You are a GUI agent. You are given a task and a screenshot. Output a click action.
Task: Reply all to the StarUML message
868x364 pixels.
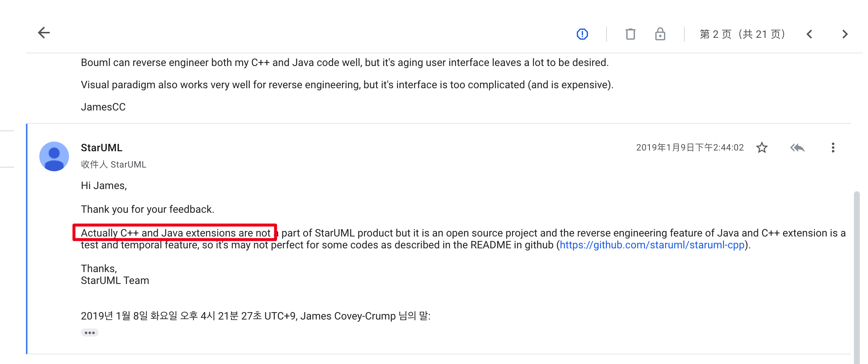pyautogui.click(x=798, y=148)
